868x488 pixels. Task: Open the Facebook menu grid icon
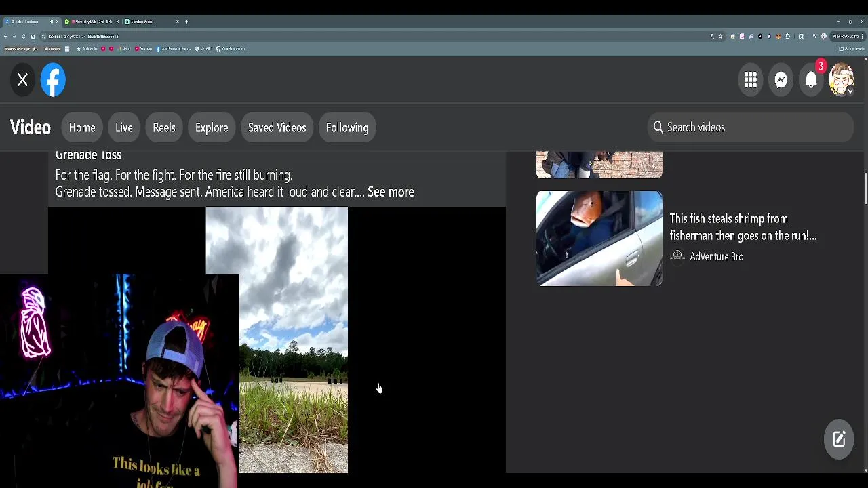click(751, 80)
